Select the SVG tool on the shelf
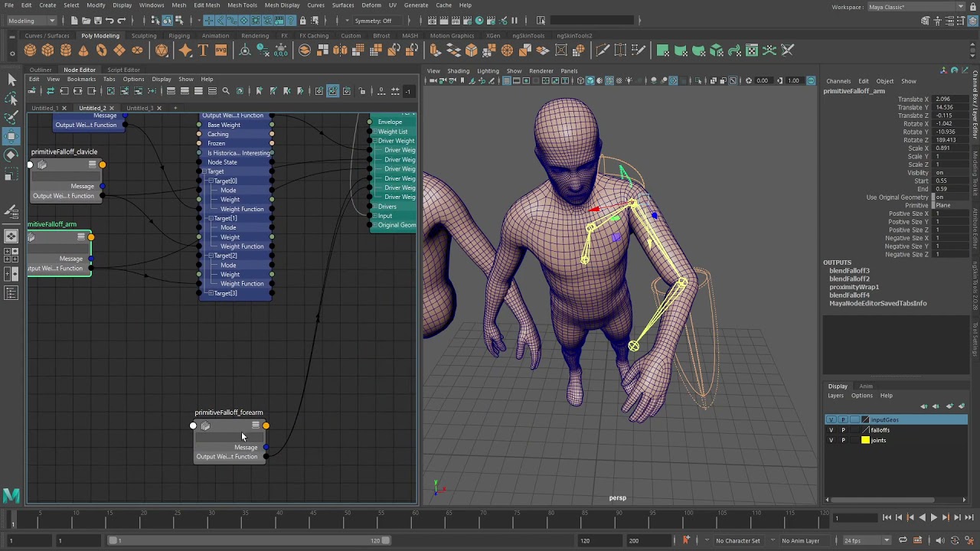The image size is (980, 551). point(220,51)
